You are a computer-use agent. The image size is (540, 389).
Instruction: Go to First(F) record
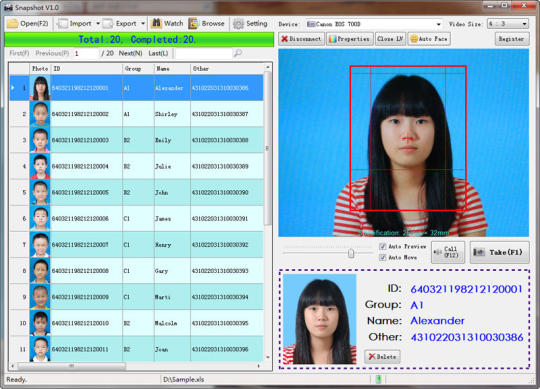pyautogui.click(x=19, y=53)
